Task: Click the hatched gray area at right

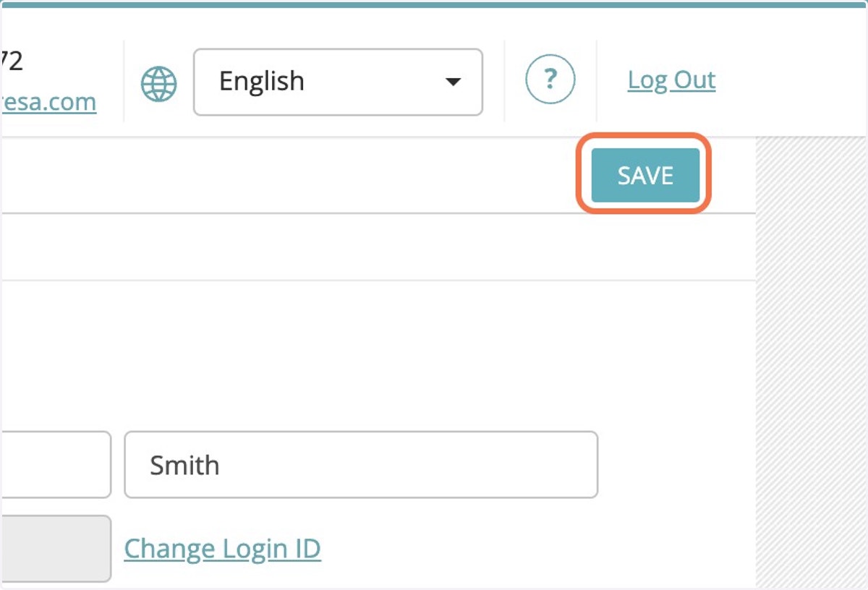Action: (x=812, y=362)
